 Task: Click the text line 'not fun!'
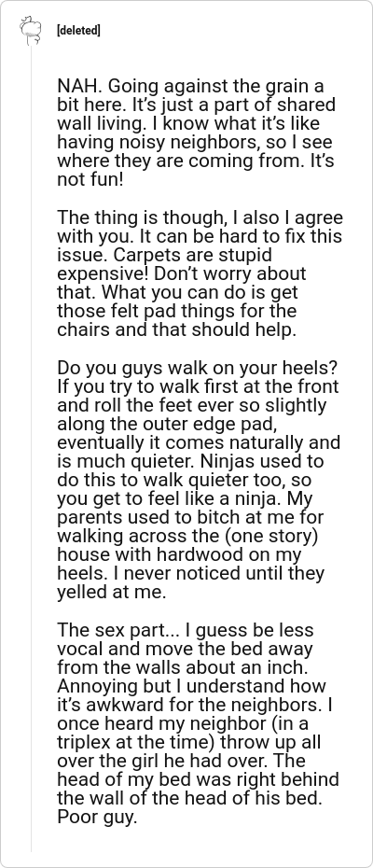tap(90, 180)
